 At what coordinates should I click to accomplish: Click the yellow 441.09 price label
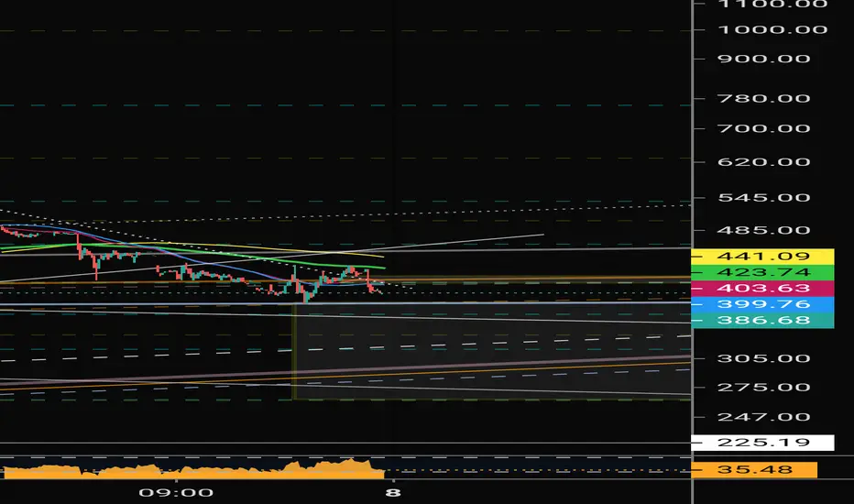point(762,256)
